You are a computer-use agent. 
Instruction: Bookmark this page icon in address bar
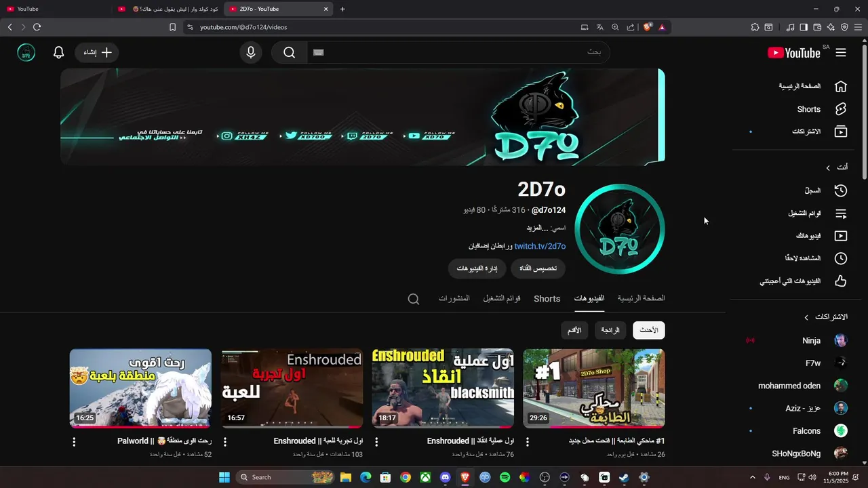click(x=172, y=27)
